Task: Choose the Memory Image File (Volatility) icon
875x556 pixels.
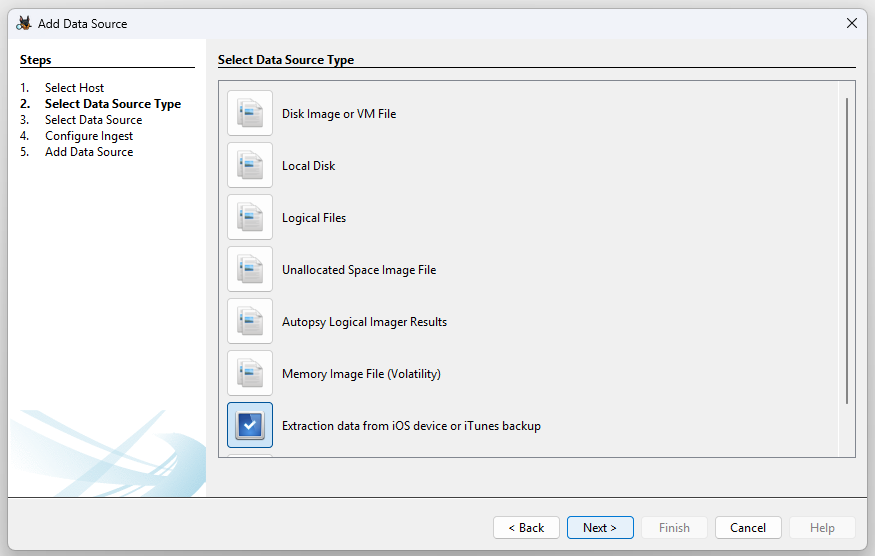Action: coord(250,373)
